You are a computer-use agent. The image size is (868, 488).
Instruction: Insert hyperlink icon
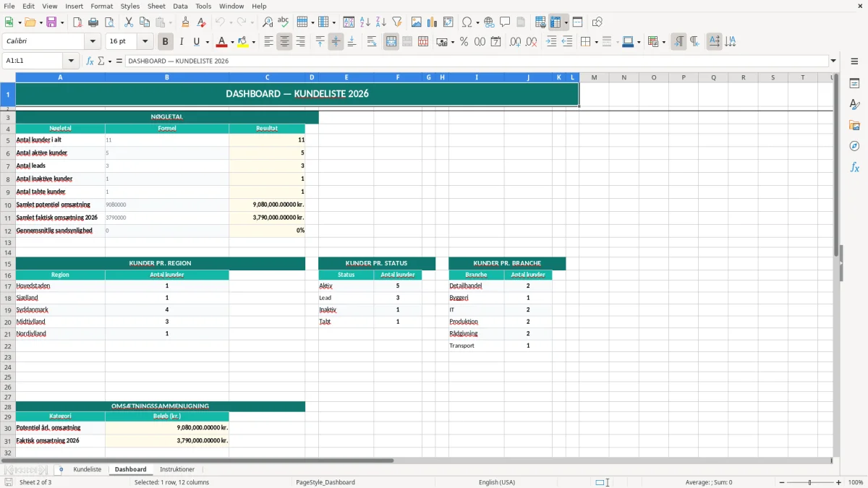coord(489,22)
